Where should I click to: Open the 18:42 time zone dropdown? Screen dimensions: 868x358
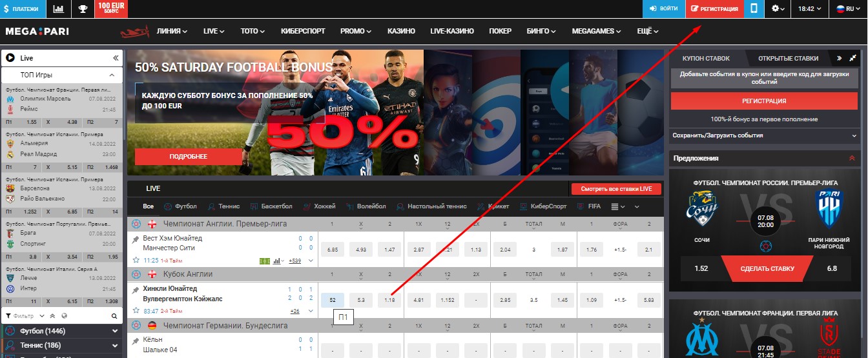pos(810,9)
